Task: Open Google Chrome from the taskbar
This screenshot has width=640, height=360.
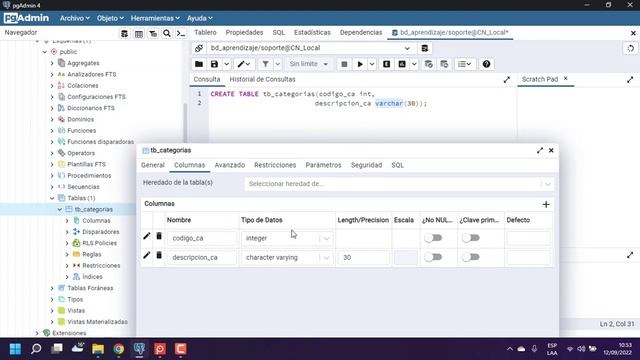Action: tap(118, 349)
